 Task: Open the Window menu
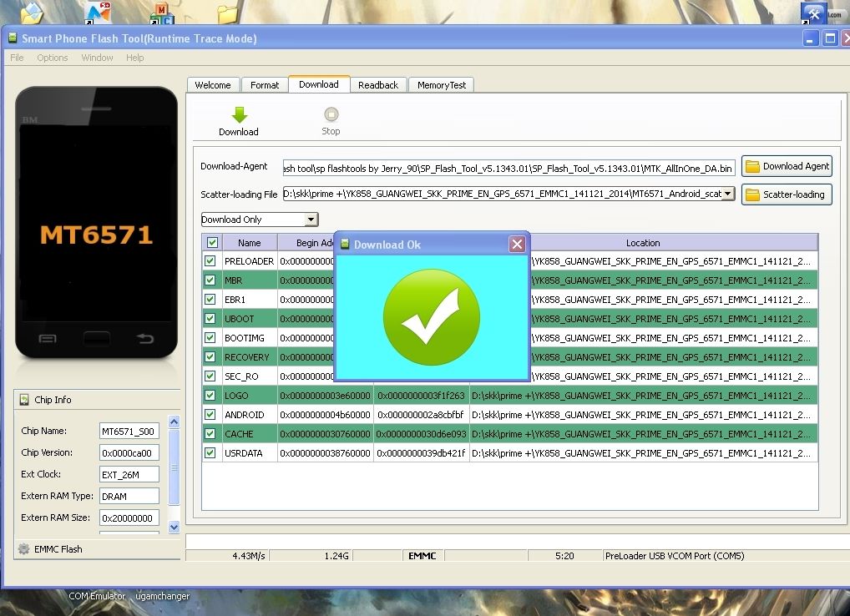pyautogui.click(x=97, y=58)
